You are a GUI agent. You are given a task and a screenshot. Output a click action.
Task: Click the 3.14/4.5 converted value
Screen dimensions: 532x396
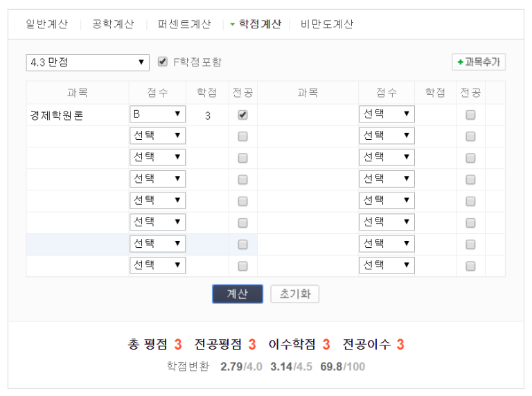(x=291, y=366)
